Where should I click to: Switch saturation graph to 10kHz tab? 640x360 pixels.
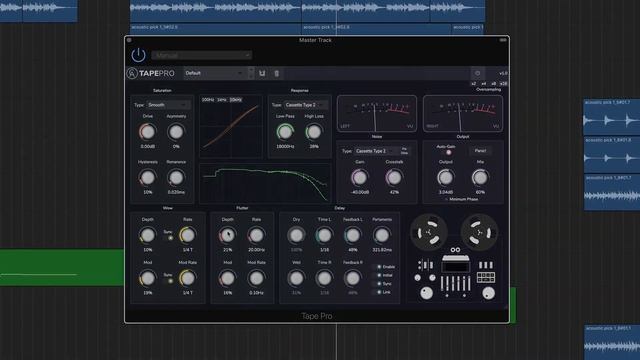pos(236,100)
